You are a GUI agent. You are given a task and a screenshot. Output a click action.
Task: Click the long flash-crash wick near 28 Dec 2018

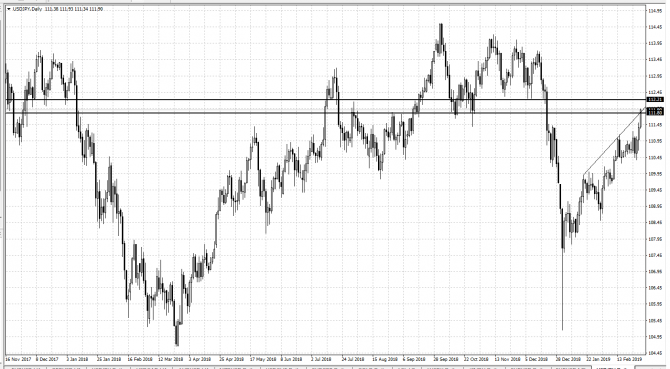(x=562, y=290)
